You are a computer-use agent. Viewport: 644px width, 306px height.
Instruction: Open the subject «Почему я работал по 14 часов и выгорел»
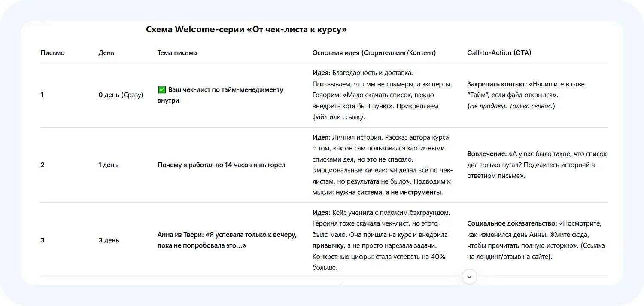pos(221,165)
